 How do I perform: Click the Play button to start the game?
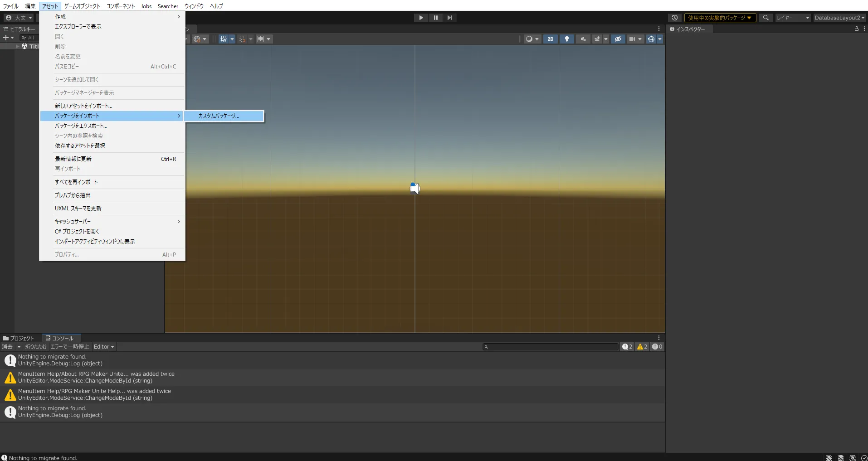coord(421,18)
